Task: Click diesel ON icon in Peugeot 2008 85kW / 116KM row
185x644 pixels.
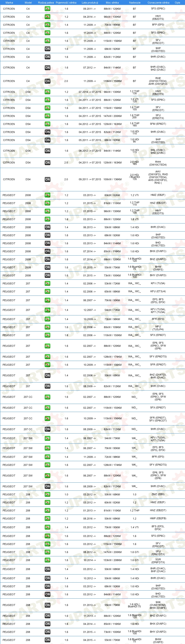Action: pyautogui.click(x=47, y=251)
